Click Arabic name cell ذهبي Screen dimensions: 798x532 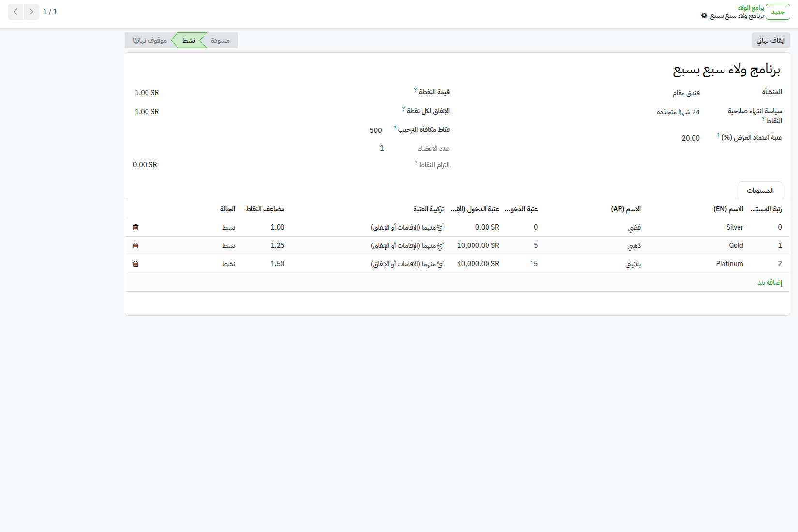point(634,245)
